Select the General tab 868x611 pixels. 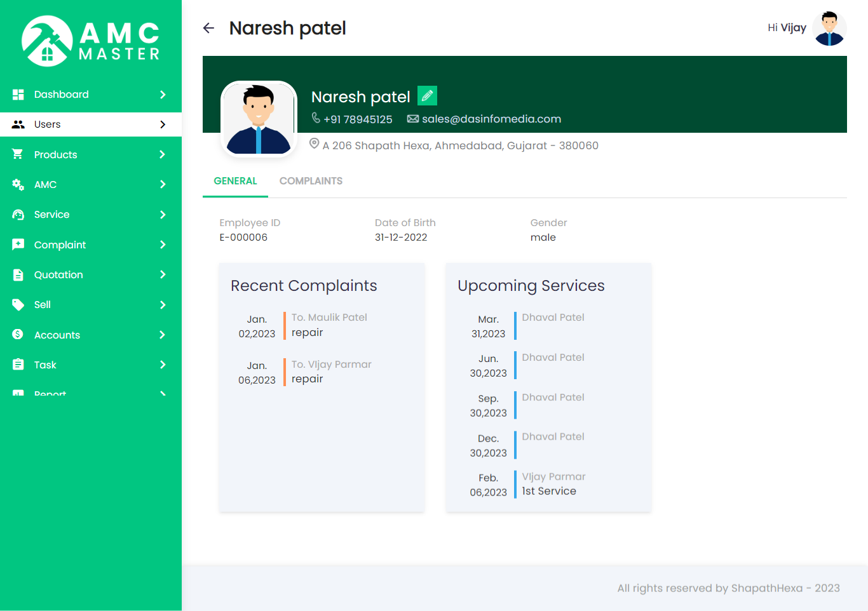pyautogui.click(x=235, y=181)
